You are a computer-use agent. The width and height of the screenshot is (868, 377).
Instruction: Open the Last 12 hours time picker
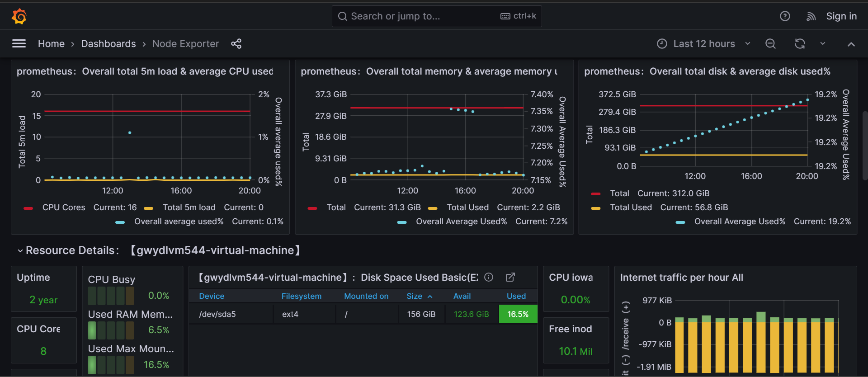[703, 43]
